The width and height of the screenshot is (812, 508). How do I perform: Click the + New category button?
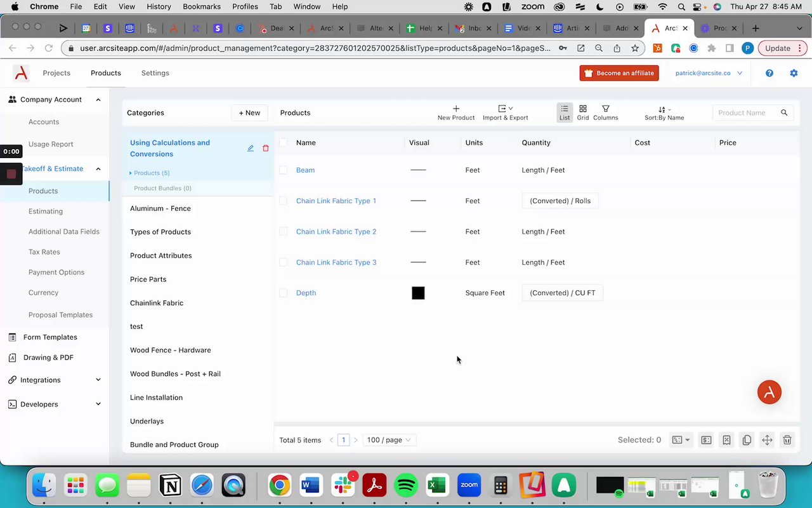(249, 112)
